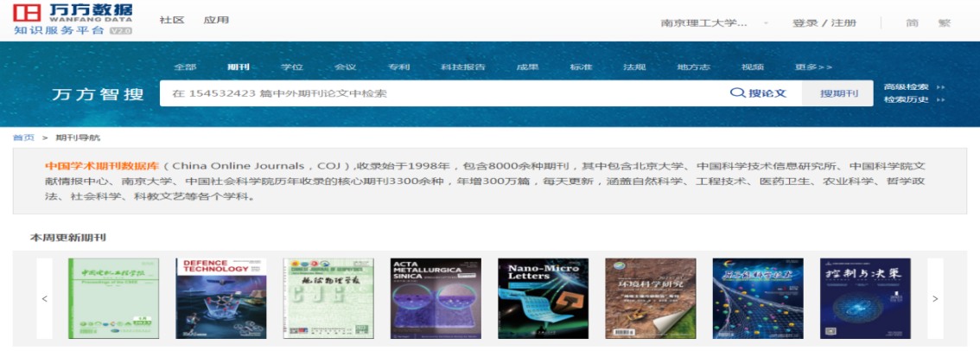The width and height of the screenshot is (980, 351).
Task: Click the 搜期刊 button
Action: tap(838, 93)
